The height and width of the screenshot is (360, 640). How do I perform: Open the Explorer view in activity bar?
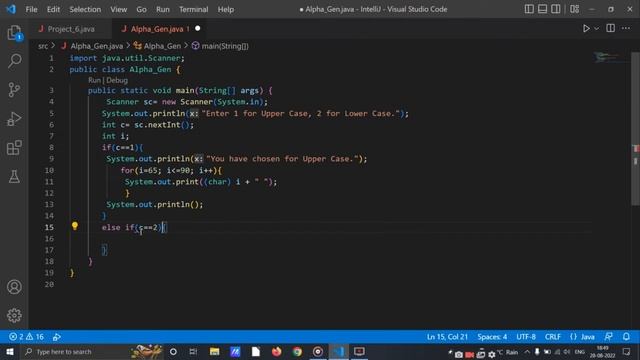point(14,33)
